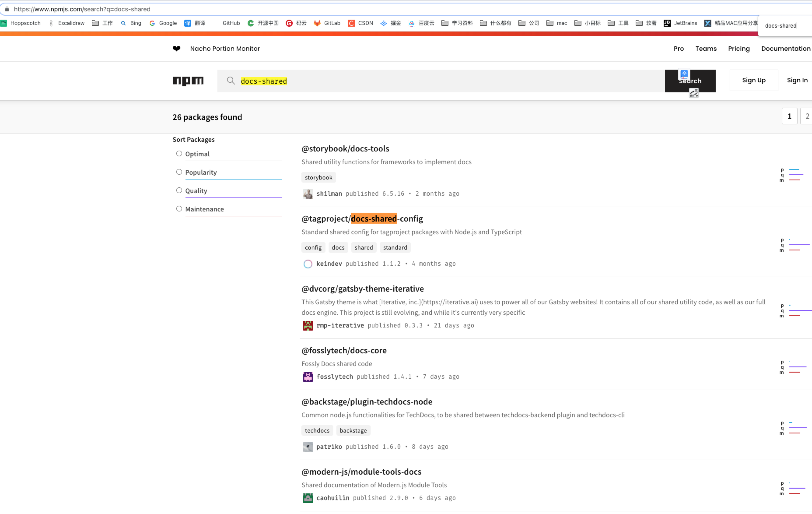Open the @dvcorg/gatsby-theme-iterative package
812x514 pixels.
tap(362, 289)
